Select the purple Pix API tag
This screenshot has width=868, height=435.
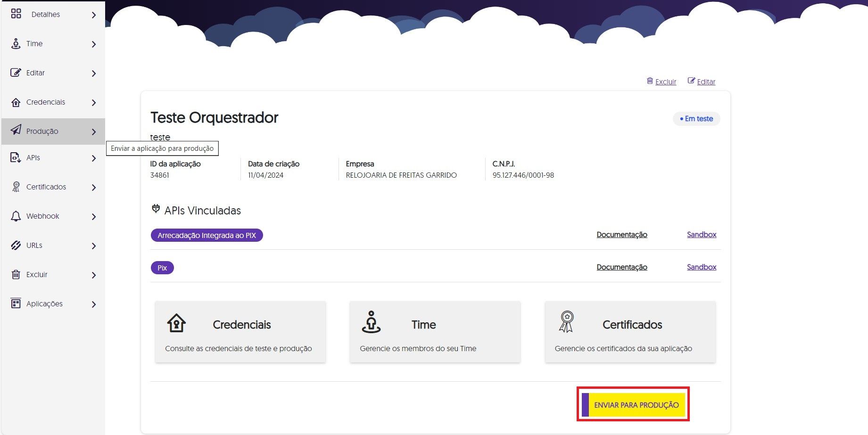click(x=162, y=268)
